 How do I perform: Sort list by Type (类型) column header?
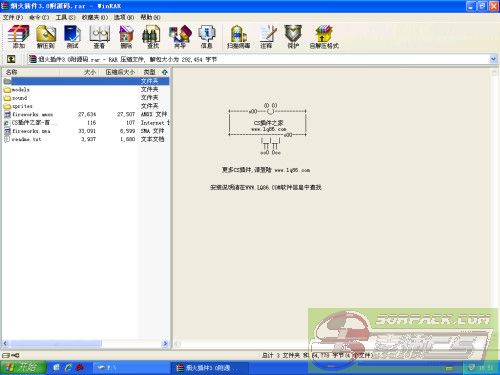149,72
